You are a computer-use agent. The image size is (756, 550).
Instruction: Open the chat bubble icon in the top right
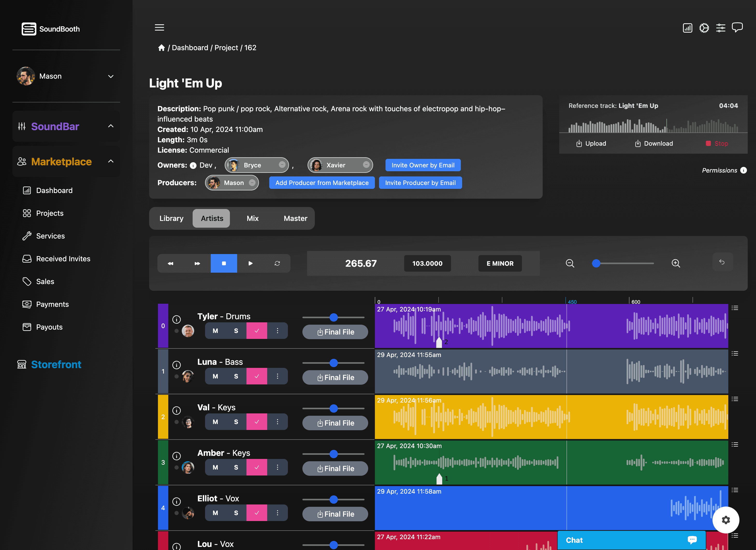737,27
